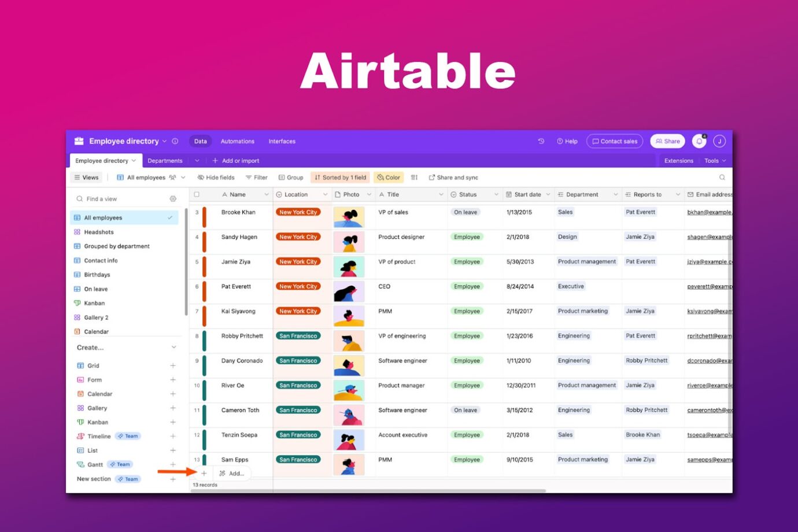Click Add or import table
The width and height of the screenshot is (798, 532).
(x=236, y=161)
